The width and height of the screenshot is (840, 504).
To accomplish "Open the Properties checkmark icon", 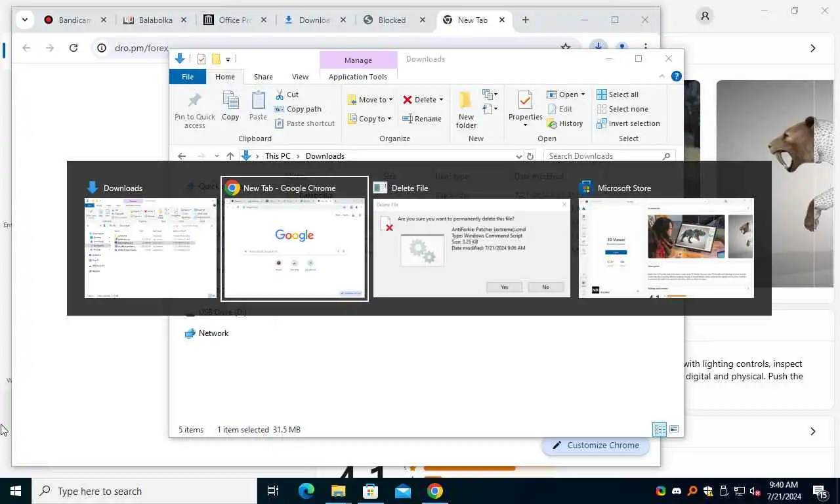I will [525, 100].
